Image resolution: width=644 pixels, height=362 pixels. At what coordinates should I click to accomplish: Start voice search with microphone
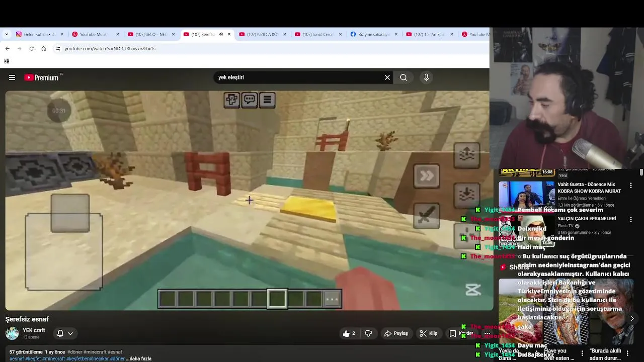[426, 77]
